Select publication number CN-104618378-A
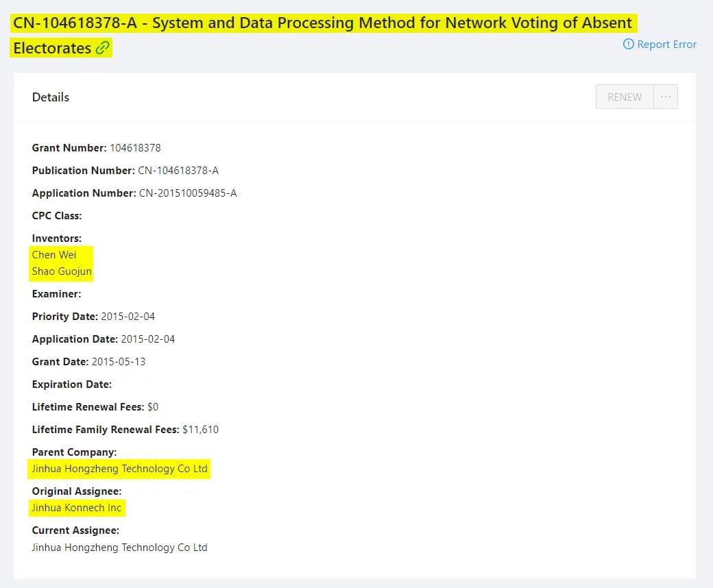 click(x=178, y=171)
